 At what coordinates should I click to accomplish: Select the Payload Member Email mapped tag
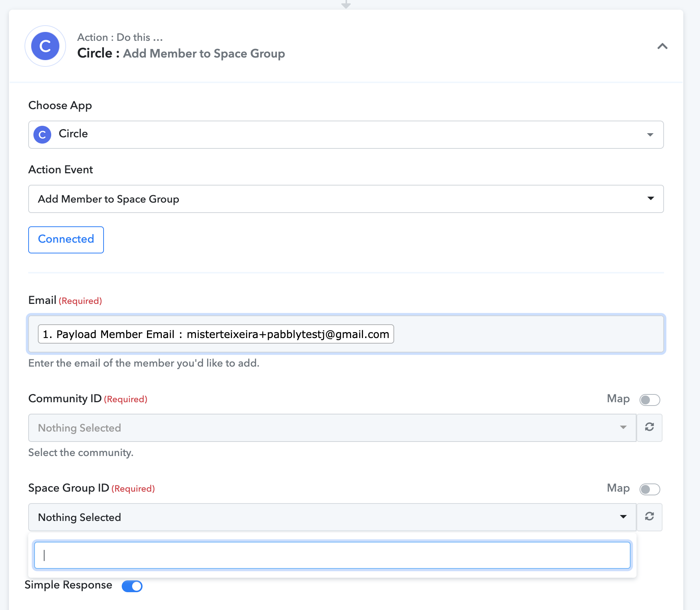[216, 334]
